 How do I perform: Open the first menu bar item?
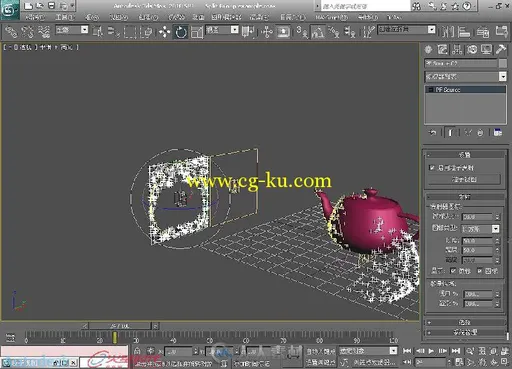35,17
